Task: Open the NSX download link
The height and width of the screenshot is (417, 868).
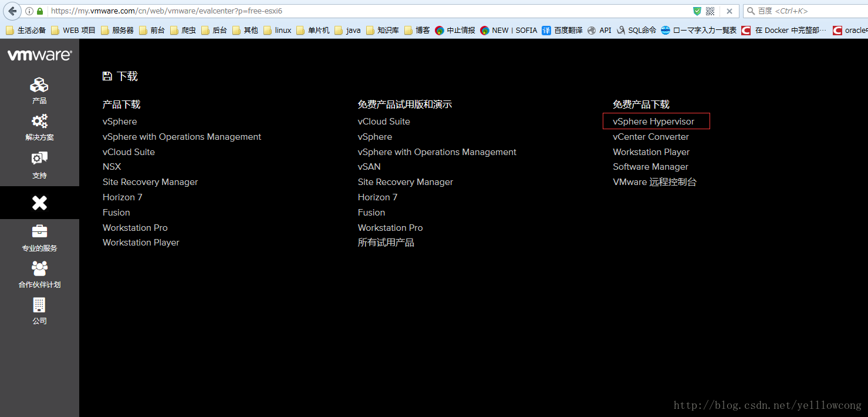Action: click(112, 167)
